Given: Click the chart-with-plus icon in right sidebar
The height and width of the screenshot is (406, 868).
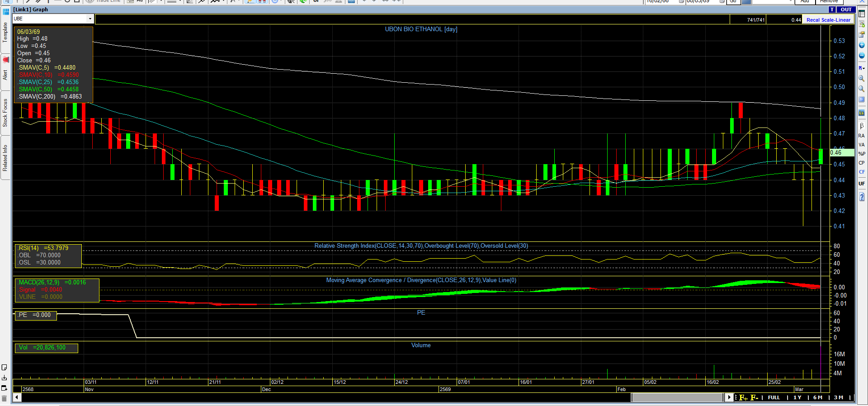Looking at the screenshot, I should point(862,24).
